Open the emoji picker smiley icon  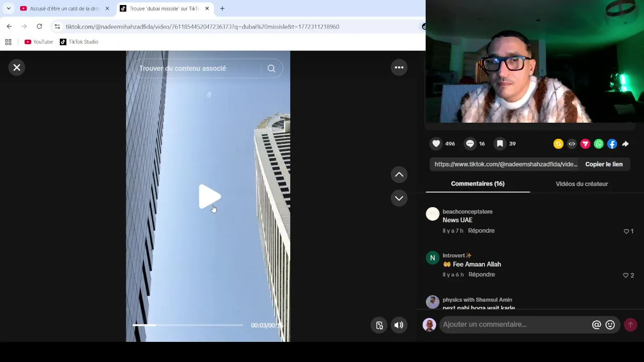(x=610, y=325)
